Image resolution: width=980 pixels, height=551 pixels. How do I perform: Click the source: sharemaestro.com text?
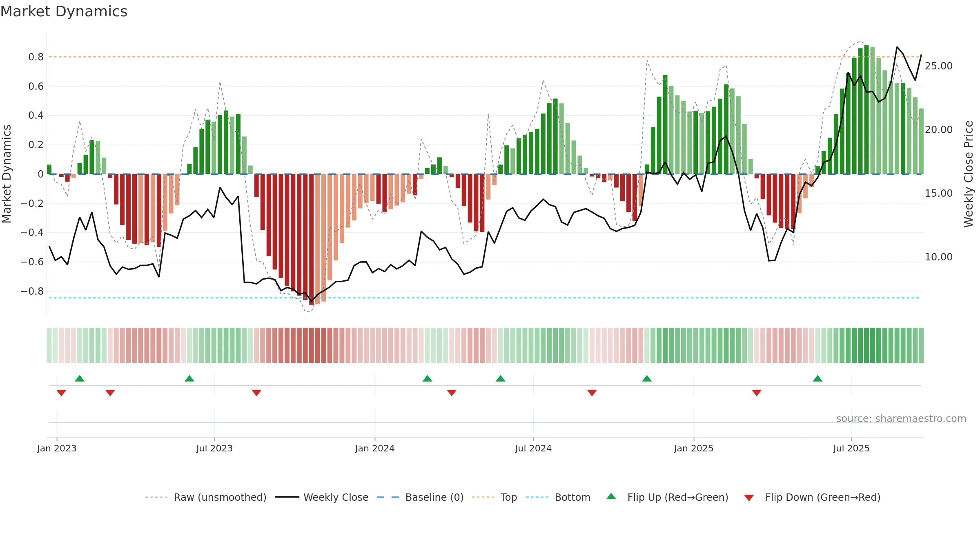click(901, 418)
